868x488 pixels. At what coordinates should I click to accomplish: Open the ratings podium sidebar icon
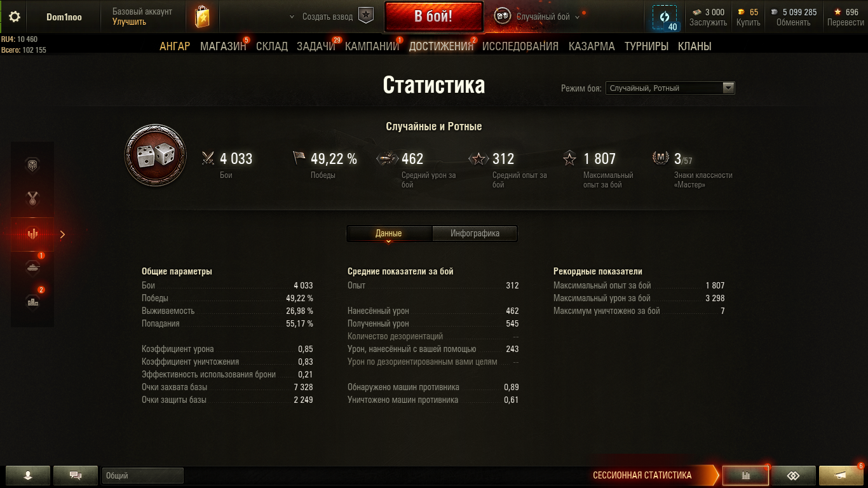point(32,302)
